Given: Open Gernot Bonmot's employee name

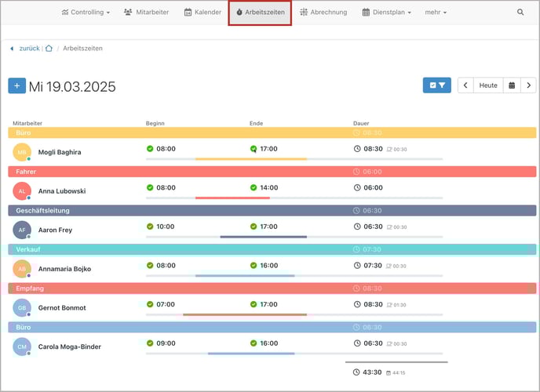Looking at the screenshot, I should (62, 308).
